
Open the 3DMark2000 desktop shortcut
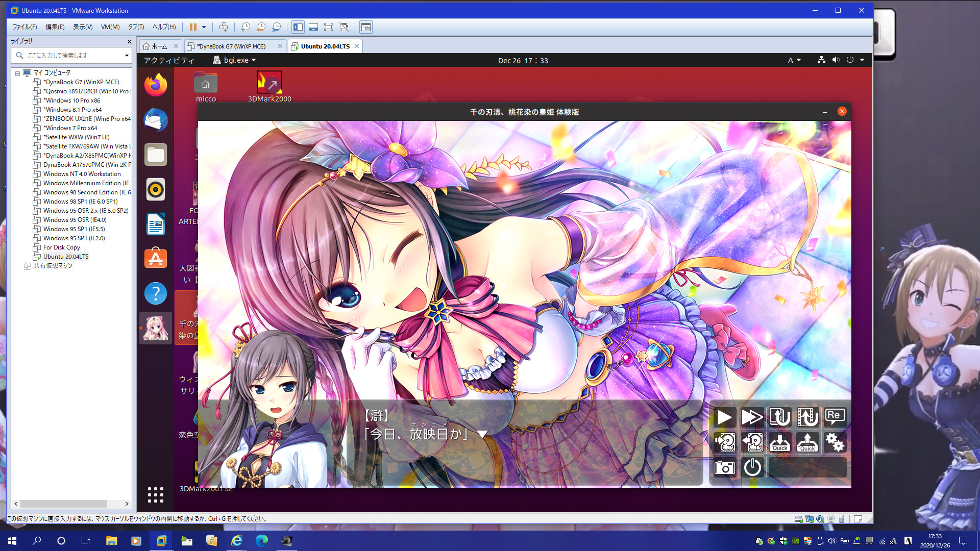[x=269, y=87]
